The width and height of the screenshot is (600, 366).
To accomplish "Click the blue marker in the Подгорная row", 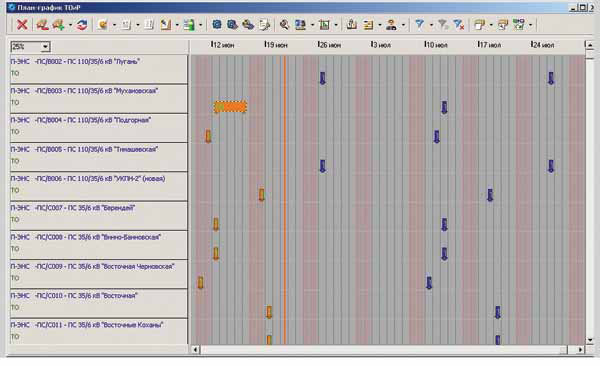I will 437,136.
